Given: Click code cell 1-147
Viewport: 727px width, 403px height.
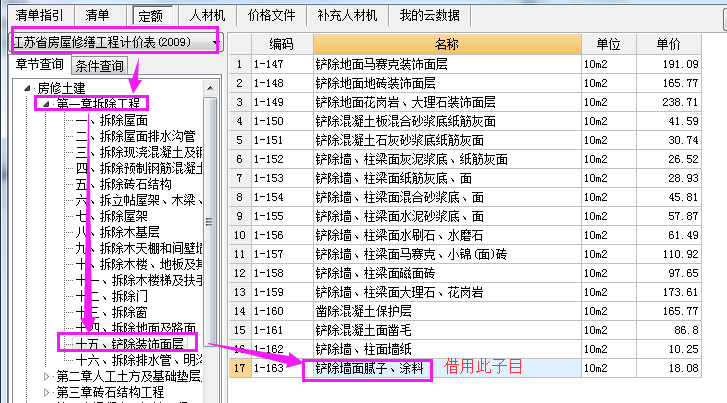Looking at the screenshot, I should [x=281, y=64].
